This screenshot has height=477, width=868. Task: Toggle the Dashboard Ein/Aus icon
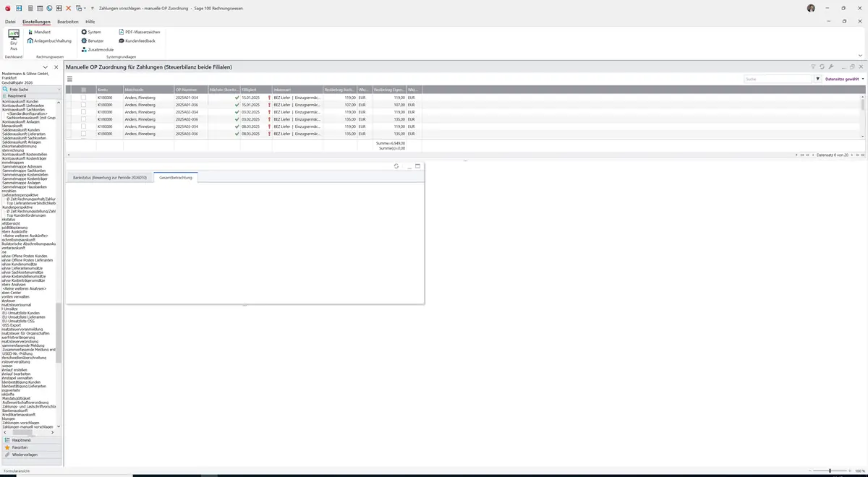(x=14, y=40)
